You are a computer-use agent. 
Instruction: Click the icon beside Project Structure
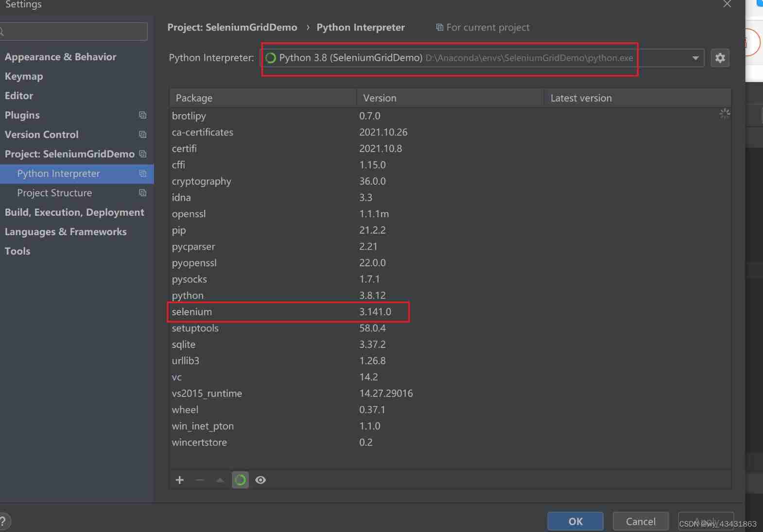(x=142, y=193)
